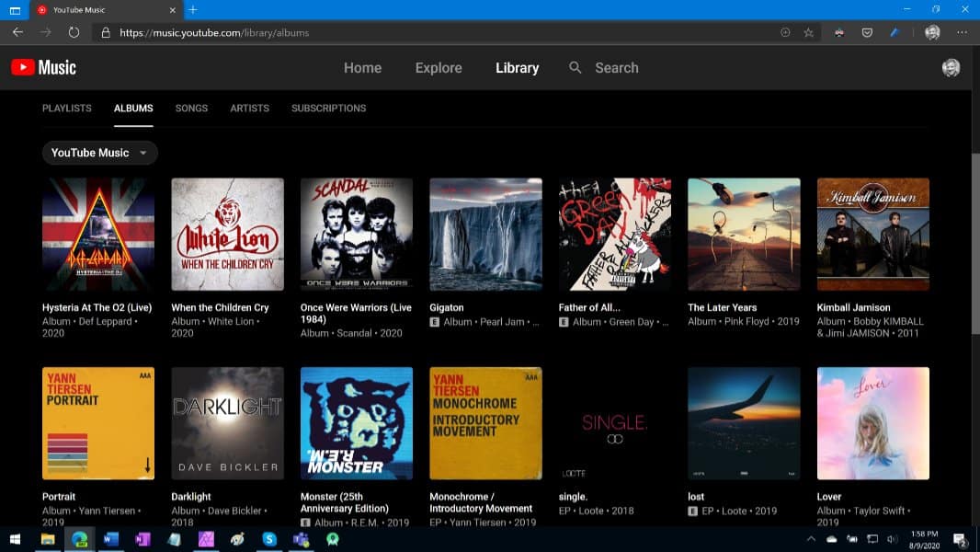
Task: Open the YouTube Music account avatar menu
Action: click(951, 67)
